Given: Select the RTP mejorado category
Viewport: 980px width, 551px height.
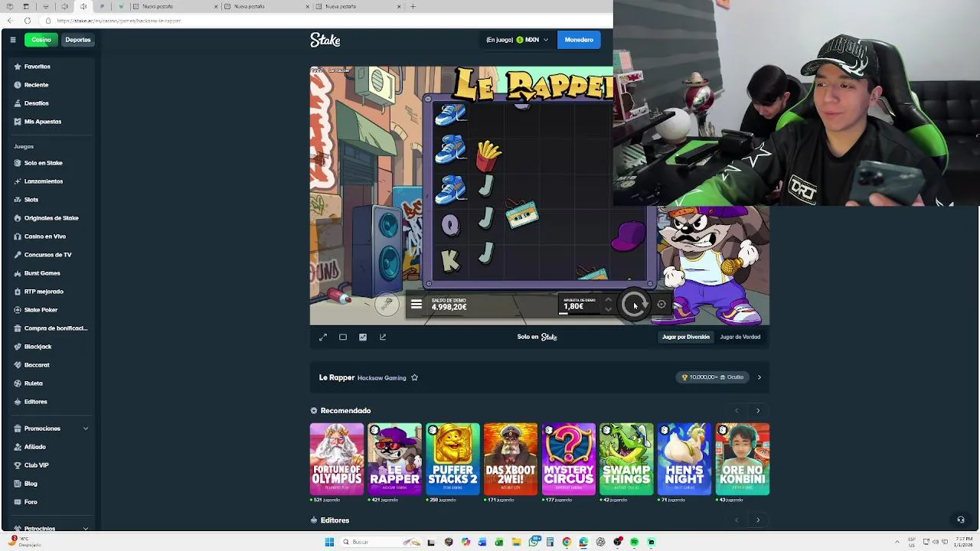Looking at the screenshot, I should tap(44, 292).
